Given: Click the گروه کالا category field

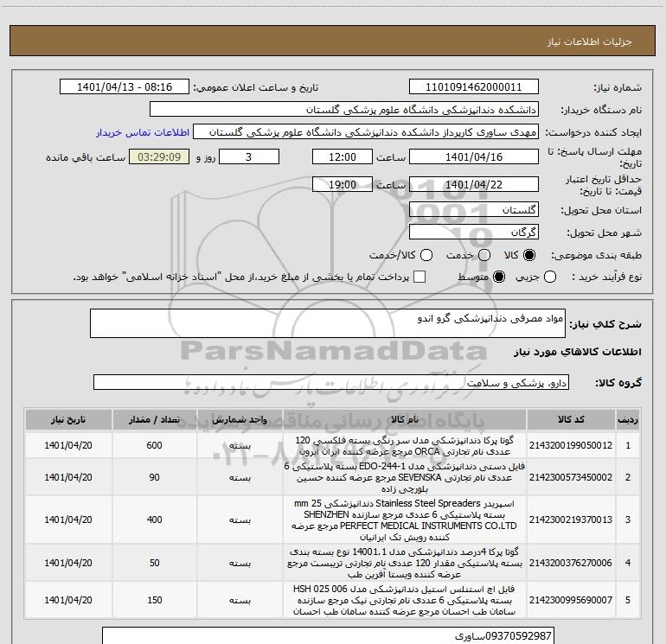Looking at the screenshot, I should pyautogui.click(x=331, y=382).
